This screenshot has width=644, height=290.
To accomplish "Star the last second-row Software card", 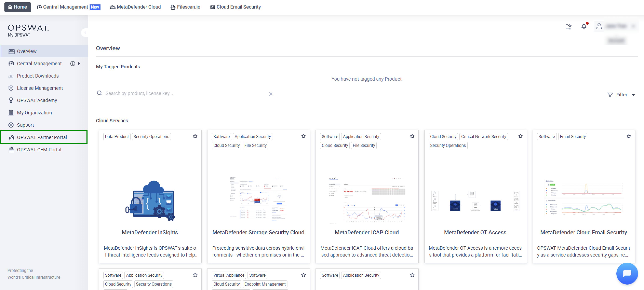I will click(412, 275).
